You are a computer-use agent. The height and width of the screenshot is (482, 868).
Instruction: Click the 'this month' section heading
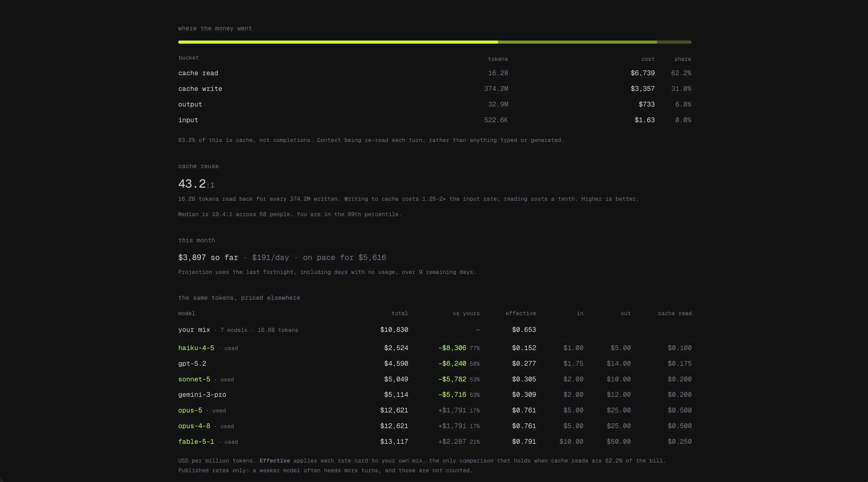[196, 240]
